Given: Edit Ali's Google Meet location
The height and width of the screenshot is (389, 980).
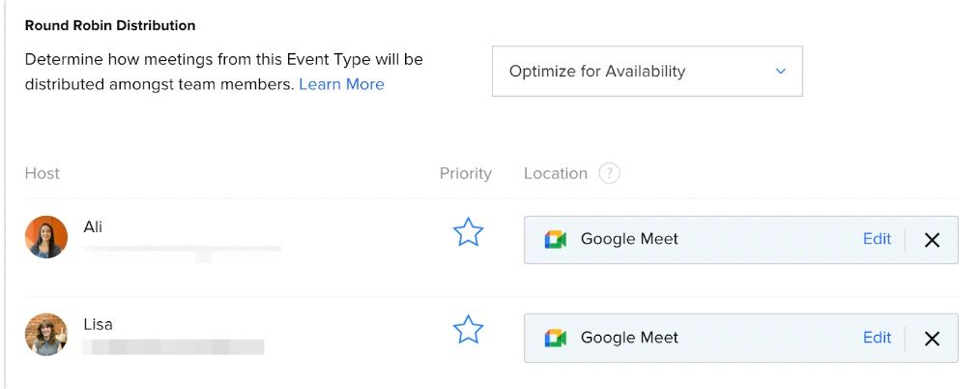Looking at the screenshot, I should pos(877,239).
